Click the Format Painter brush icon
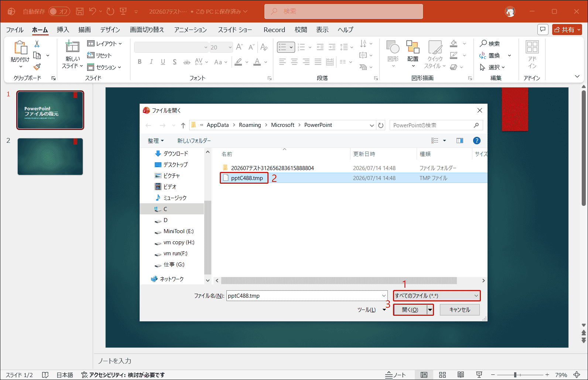Image resolution: width=588 pixels, height=380 pixels. tap(37, 67)
